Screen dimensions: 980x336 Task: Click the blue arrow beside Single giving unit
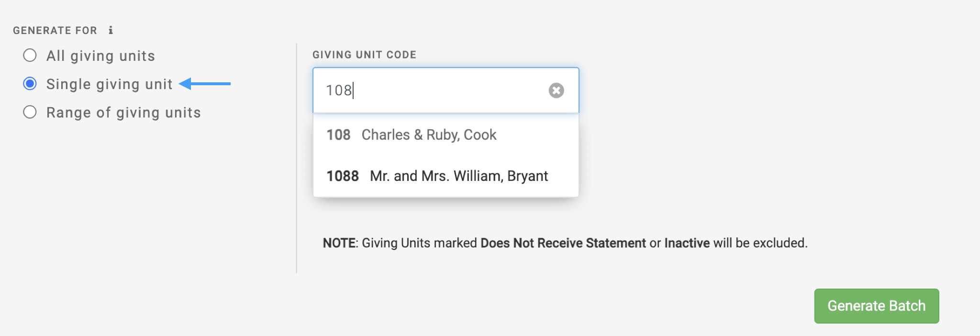205,84
